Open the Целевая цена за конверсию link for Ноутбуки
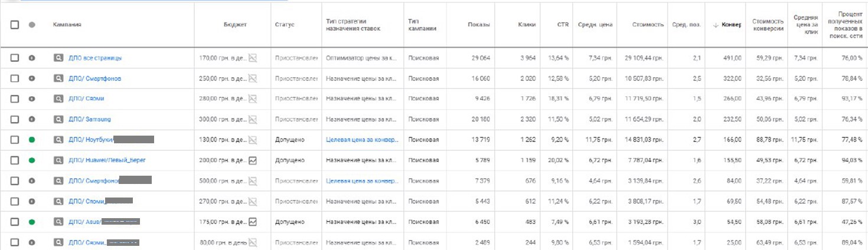This screenshot has width=868, height=250. click(x=362, y=140)
